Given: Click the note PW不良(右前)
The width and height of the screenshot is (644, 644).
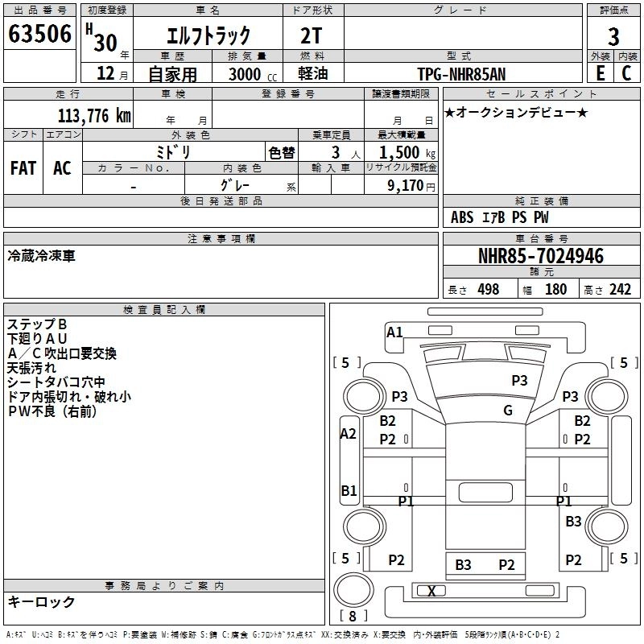Looking at the screenshot, I should pos(52,411).
